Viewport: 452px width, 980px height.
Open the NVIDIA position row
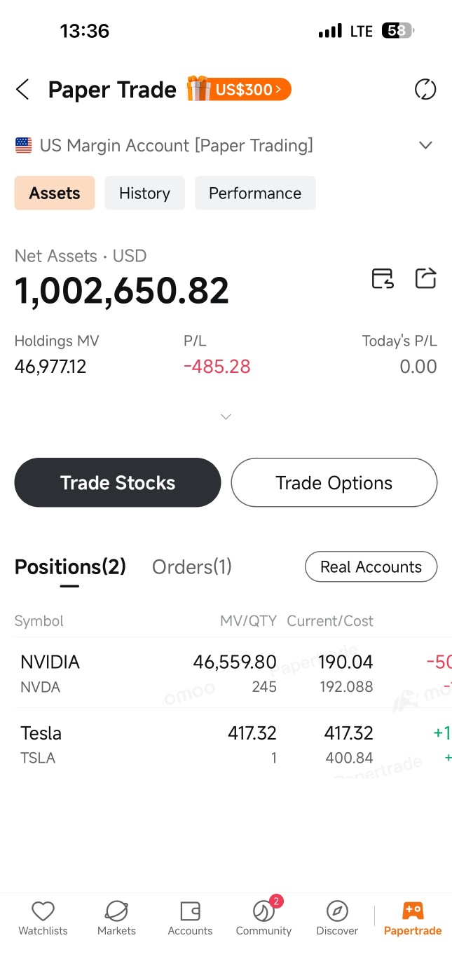(226, 673)
